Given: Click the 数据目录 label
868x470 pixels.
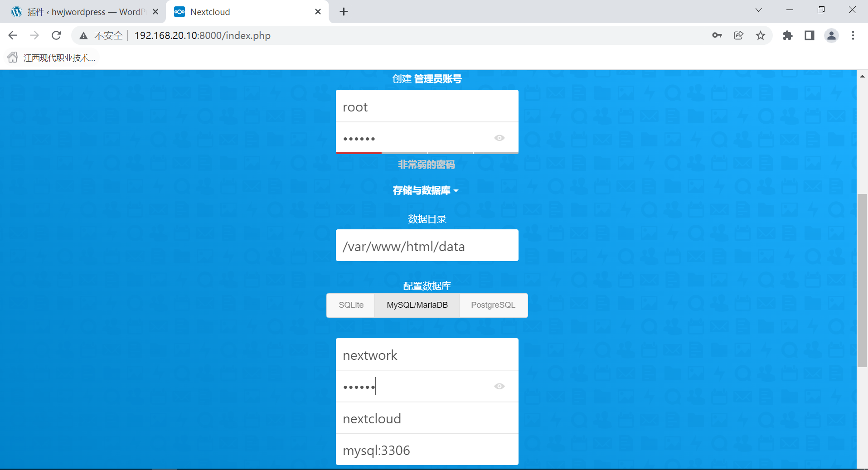Looking at the screenshot, I should tap(427, 219).
